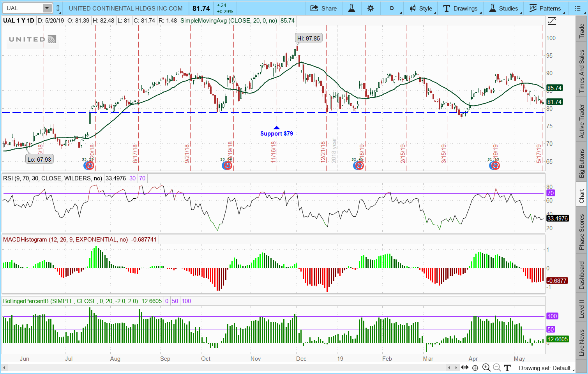Select the Support $79 chart annotation
588x374 pixels.
(277, 133)
